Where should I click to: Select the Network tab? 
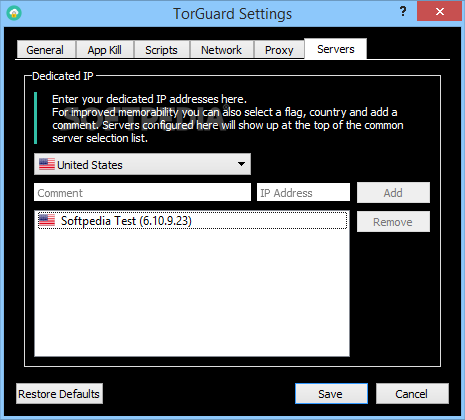221,50
